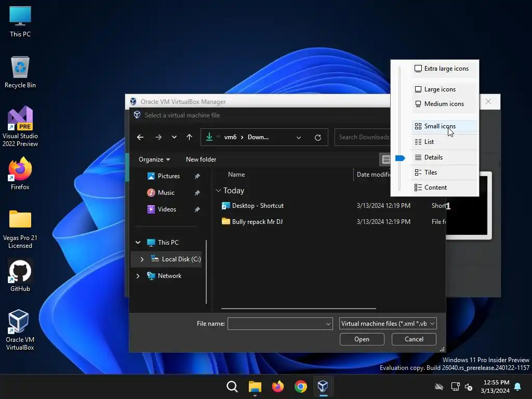Viewport: 532px width, 399px height.
Task: Choose Extra large icons view
Action: click(x=444, y=69)
